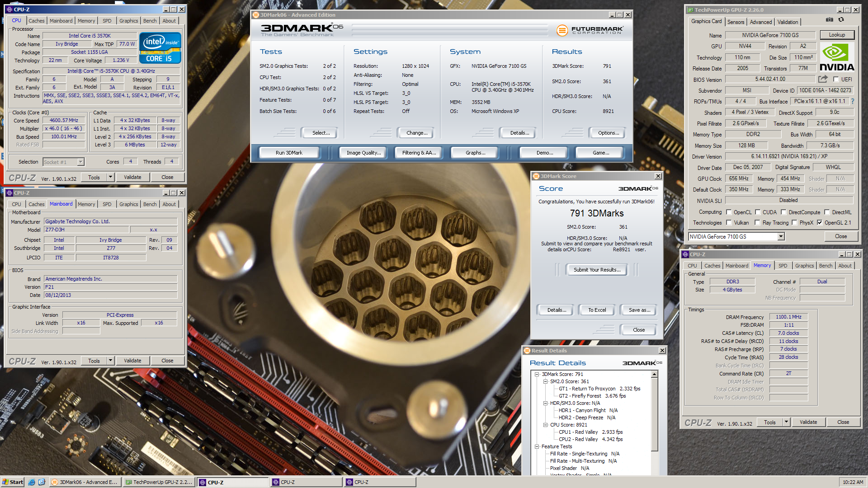This screenshot has width=868, height=488.
Task: Click Validate in the Memory CPU-Z window
Action: click(x=808, y=422)
